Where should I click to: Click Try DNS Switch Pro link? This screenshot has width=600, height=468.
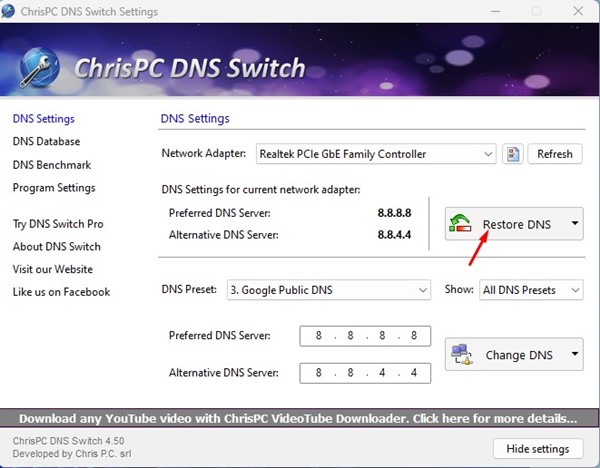[x=57, y=224]
